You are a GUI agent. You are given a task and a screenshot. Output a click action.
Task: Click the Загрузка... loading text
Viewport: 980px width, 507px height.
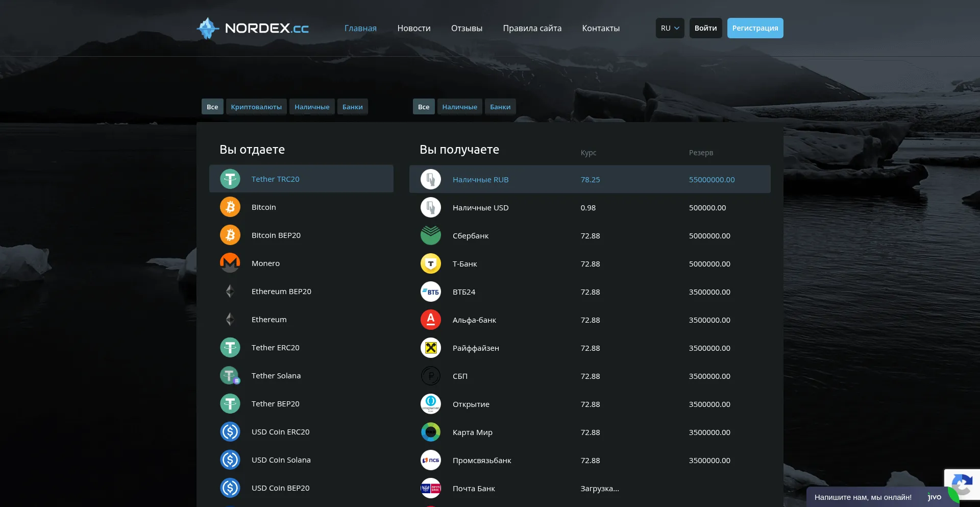click(x=600, y=489)
